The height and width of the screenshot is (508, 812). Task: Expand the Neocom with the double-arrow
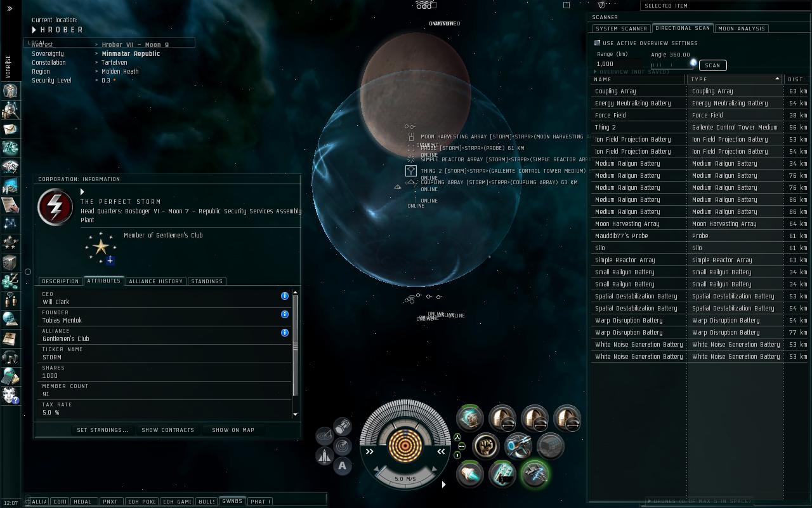coord(10,9)
